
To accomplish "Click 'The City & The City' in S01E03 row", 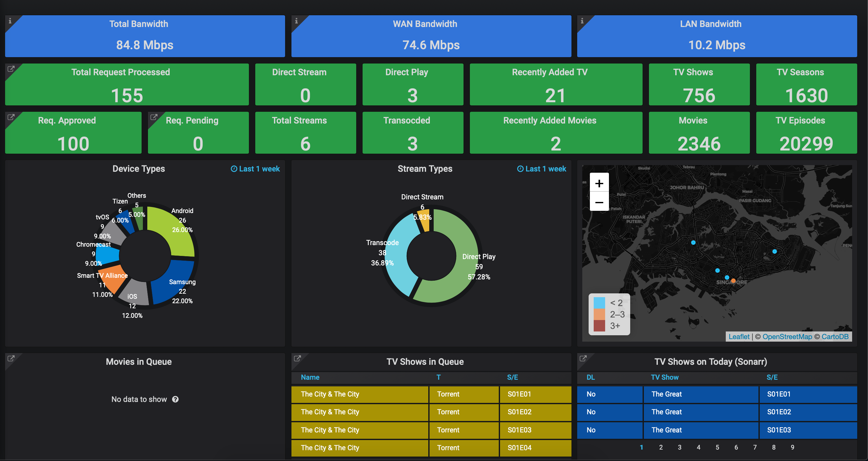I will [x=359, y=430].
